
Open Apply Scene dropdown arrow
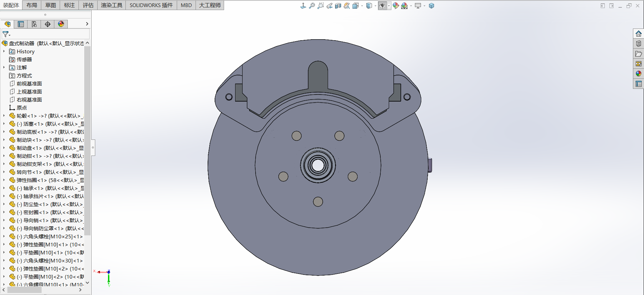pos(411,6)
